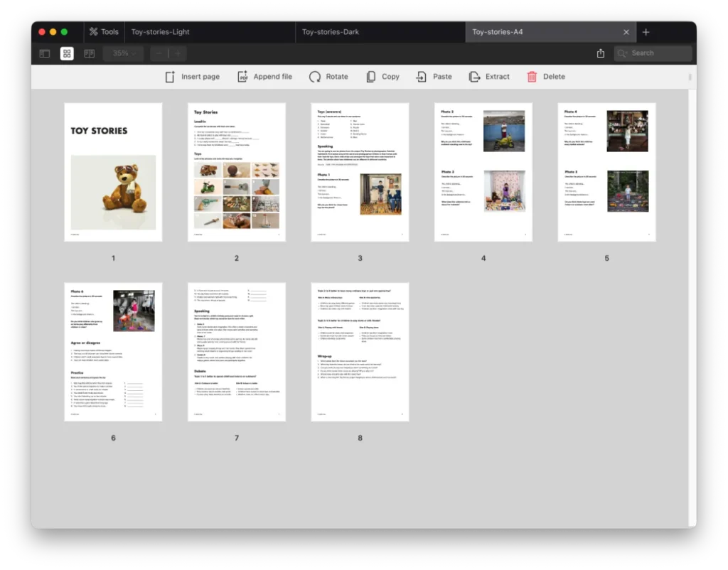Open the Share icon in the toolbar
Screen dimensions: 728x570
pos(600,53)
